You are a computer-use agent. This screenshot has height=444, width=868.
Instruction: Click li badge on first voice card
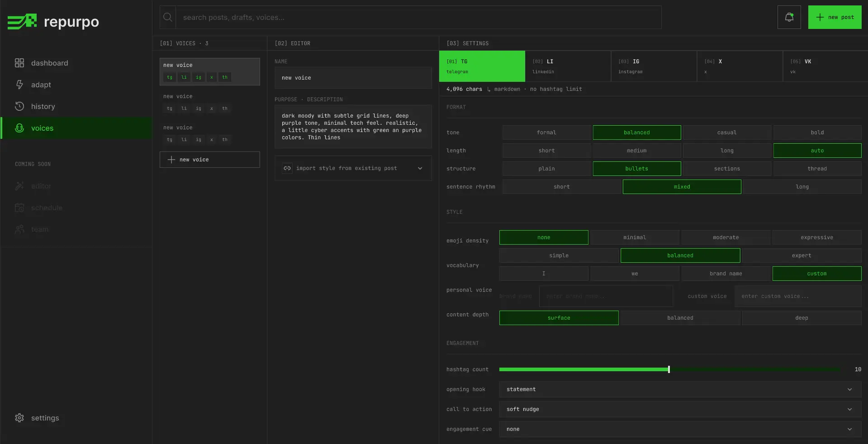pyautogui.click(x=184, y=77)
